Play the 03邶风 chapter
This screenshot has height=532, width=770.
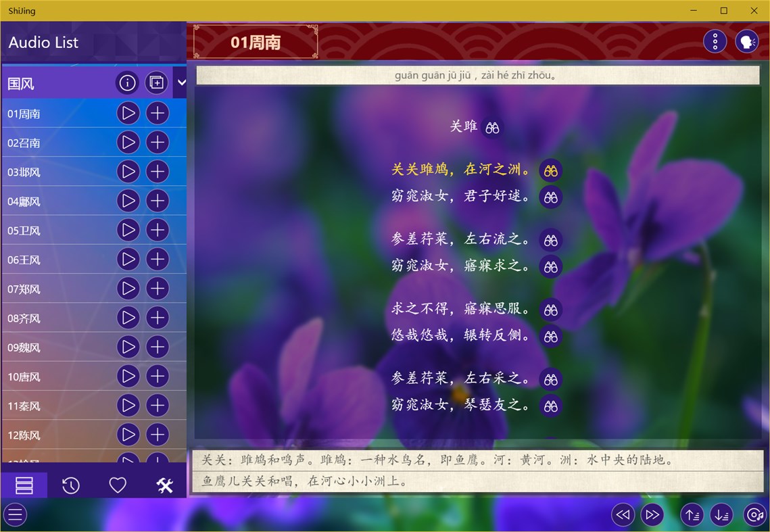(x=128, y=172)
